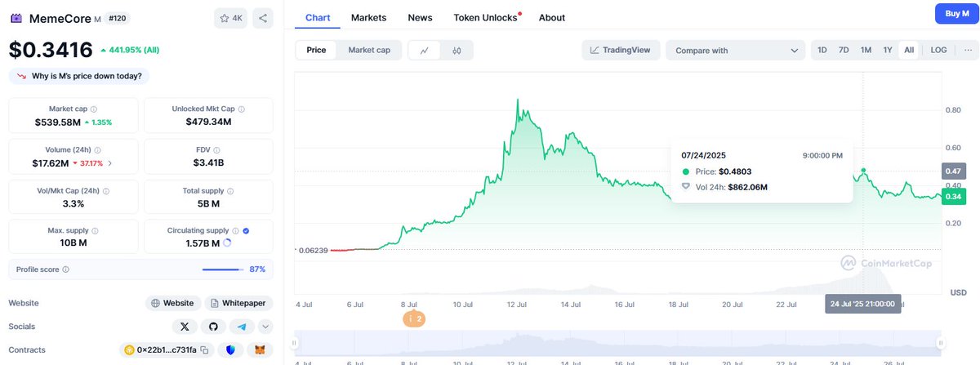Screen dimensions: 980x365
Task: Select the Price chart toggle
Action: pyautogui.click(x=316, y=50)
